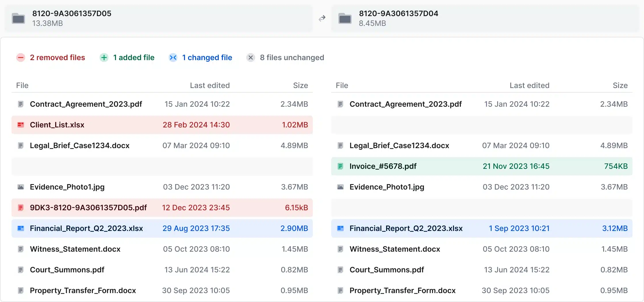Click the red spreadsheet icon beside Client_List.xlsx

click(x=21, y=125)
